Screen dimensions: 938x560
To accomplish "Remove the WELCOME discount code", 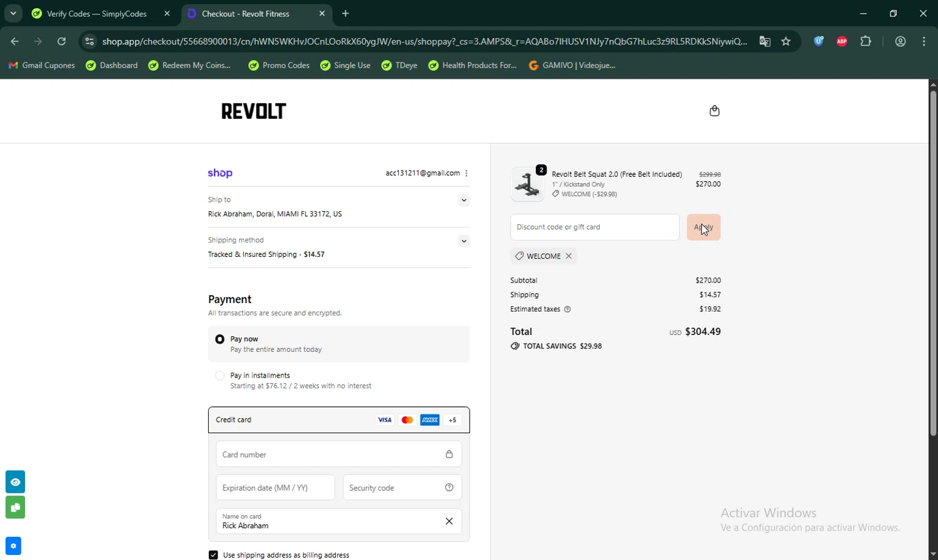I will 568,256.
